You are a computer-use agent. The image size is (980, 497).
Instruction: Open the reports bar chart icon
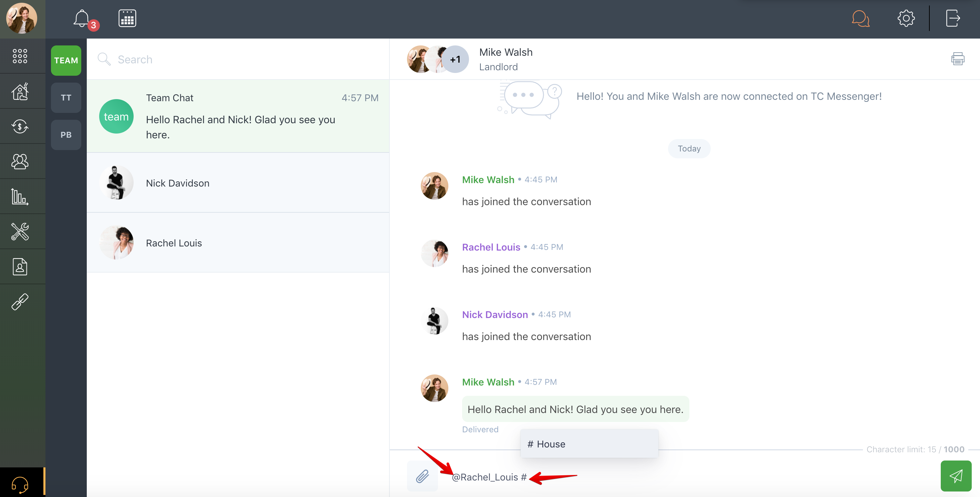[20, 197]
